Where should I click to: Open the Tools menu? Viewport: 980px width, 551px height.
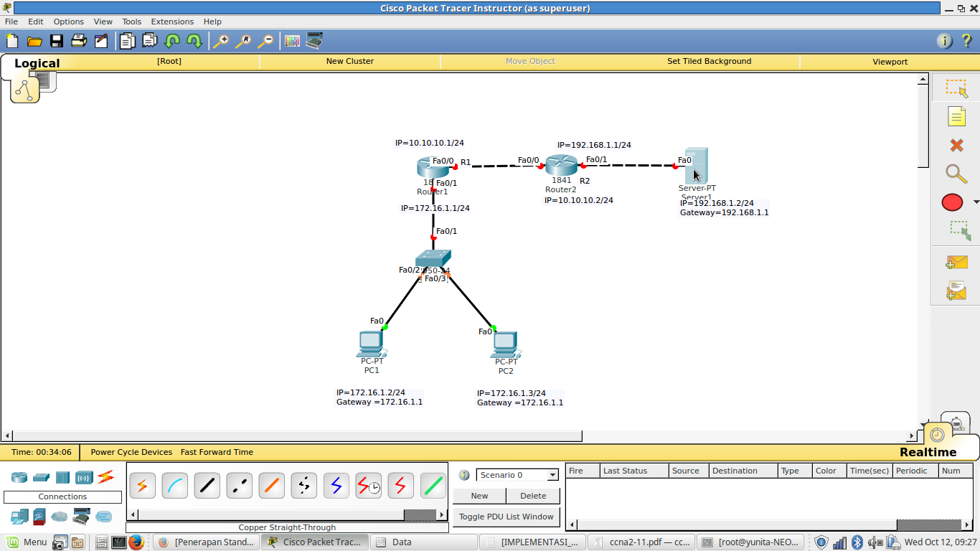tap(131, 22)
